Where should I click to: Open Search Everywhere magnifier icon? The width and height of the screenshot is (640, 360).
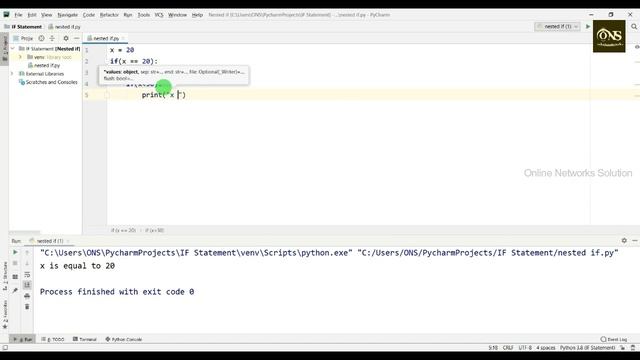(634, 27)
